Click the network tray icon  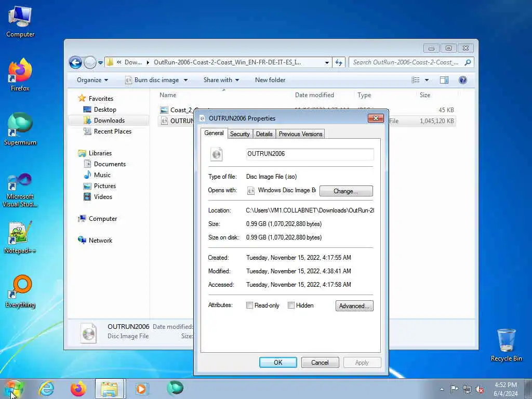coord(467,389)
